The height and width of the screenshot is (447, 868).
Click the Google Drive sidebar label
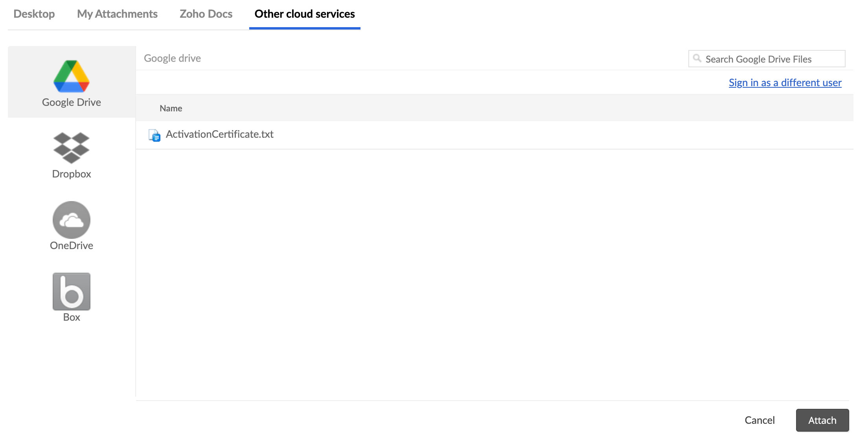tap(72, 102)
